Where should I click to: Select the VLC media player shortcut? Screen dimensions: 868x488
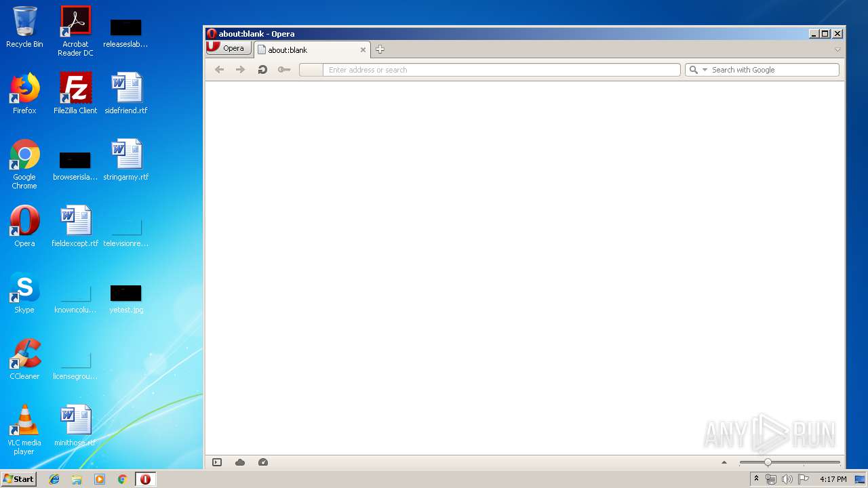coord(24,430)
